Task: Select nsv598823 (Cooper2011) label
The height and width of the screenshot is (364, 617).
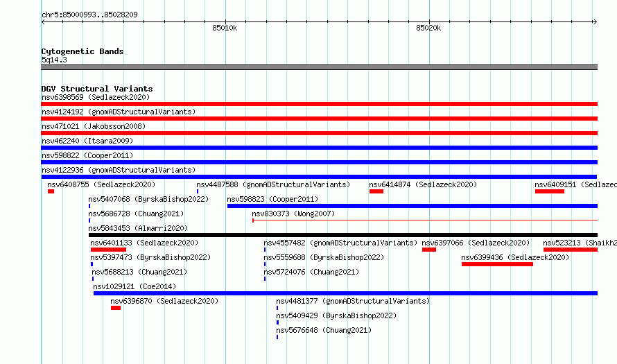Action: (272, 199)
